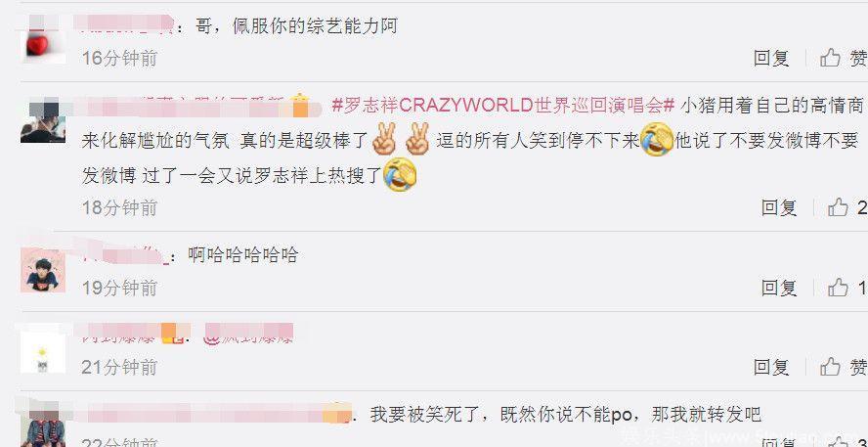
Task: Open avatar of 18分钟前 commenter
Action: click(x=43, y=120)
